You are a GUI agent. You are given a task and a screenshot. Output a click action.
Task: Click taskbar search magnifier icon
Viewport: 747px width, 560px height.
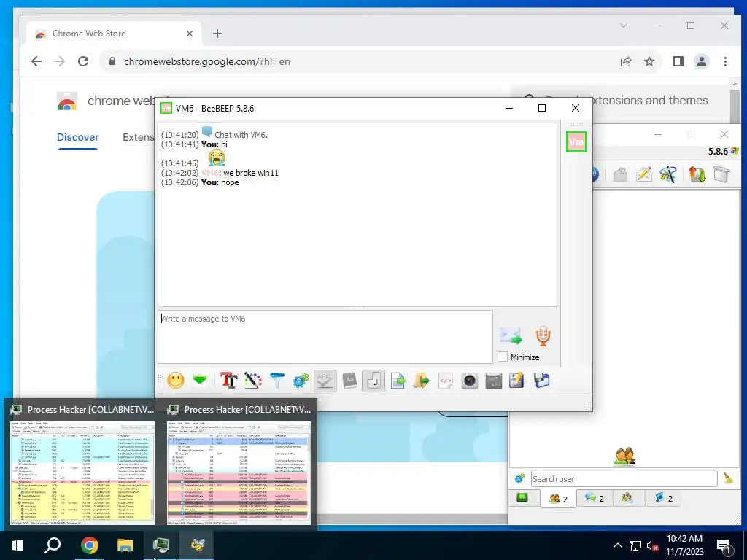click(x=53, y=545)
